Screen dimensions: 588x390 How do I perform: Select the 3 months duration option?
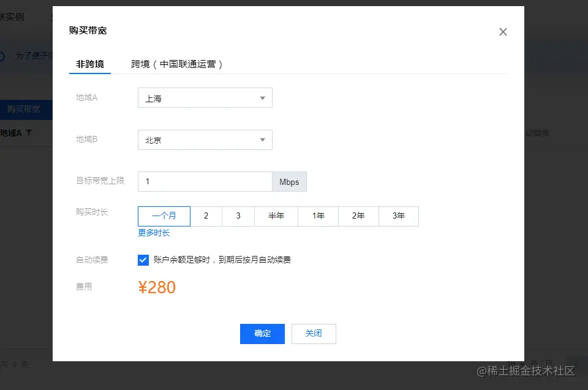238,216
